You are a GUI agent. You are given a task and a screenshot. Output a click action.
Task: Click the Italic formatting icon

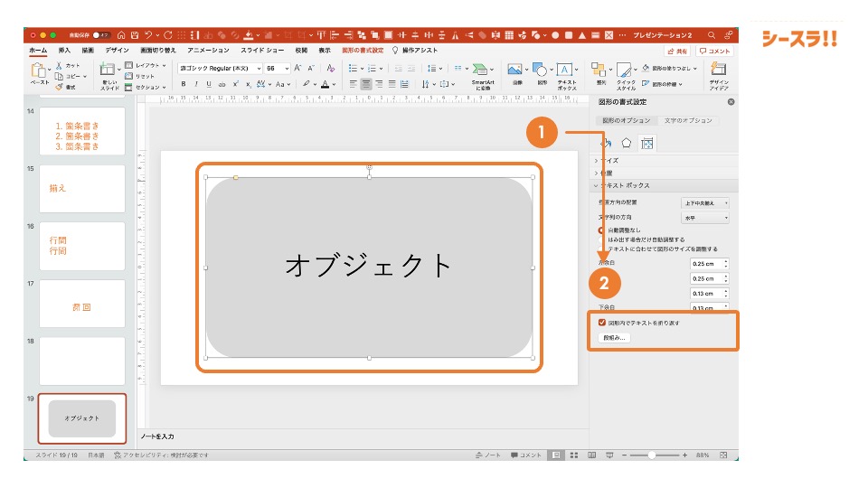click(195, 84)
